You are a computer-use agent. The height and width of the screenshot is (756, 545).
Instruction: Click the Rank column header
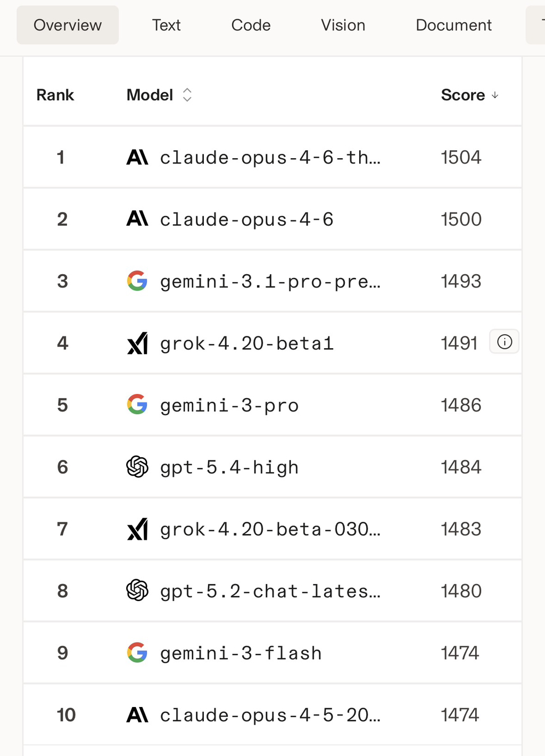tap(55, 95)
